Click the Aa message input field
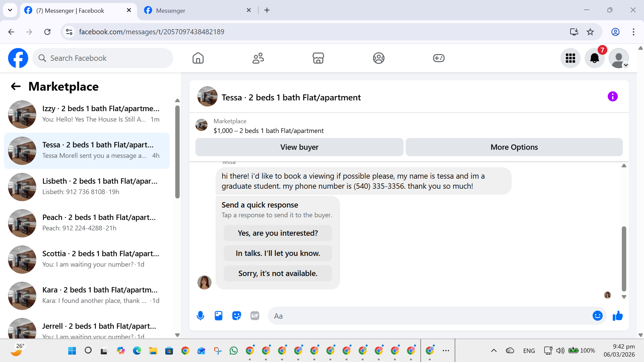 coord(430,316)
